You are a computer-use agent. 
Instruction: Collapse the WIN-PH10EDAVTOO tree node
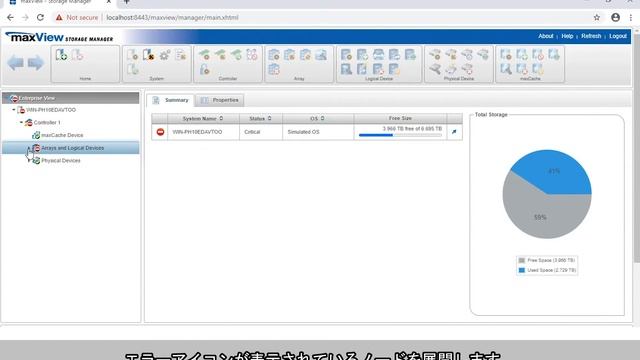click(x=14, y=110)
